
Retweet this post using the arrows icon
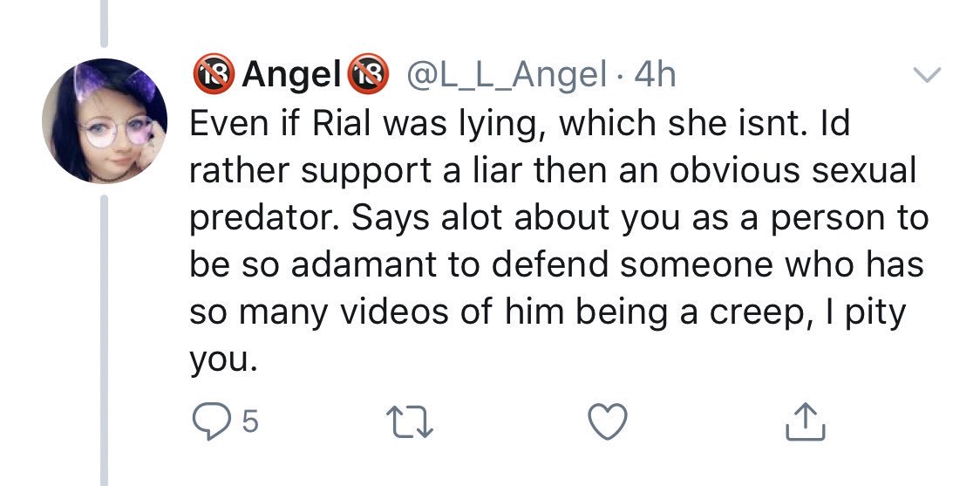coord(410,421)
